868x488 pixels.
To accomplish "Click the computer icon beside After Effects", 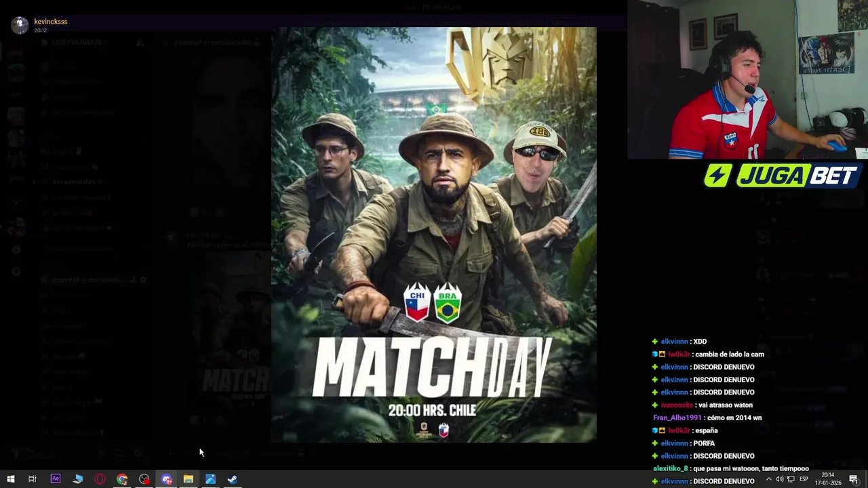I will click(x=78, y=479).
